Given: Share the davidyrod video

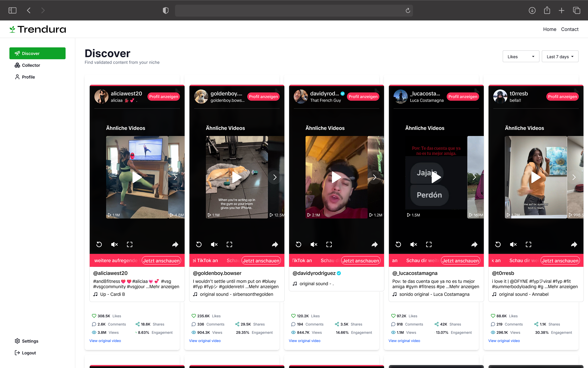Looking at the screenshot, I should tap(375, 244).
